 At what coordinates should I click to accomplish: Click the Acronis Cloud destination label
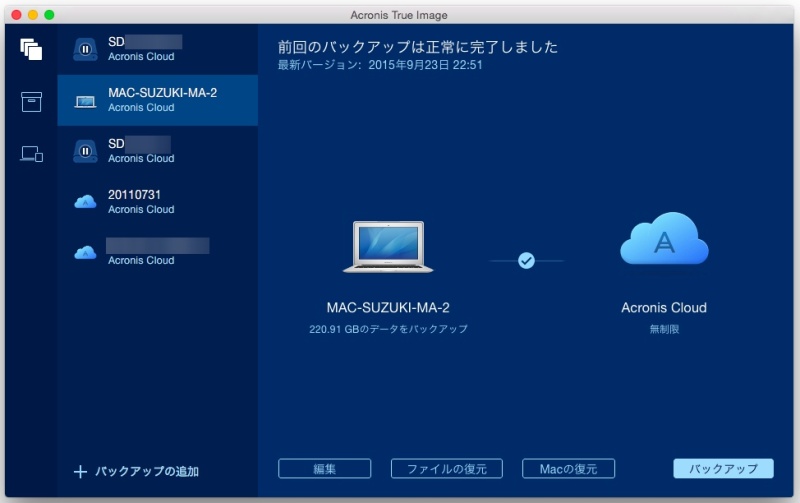664,308
